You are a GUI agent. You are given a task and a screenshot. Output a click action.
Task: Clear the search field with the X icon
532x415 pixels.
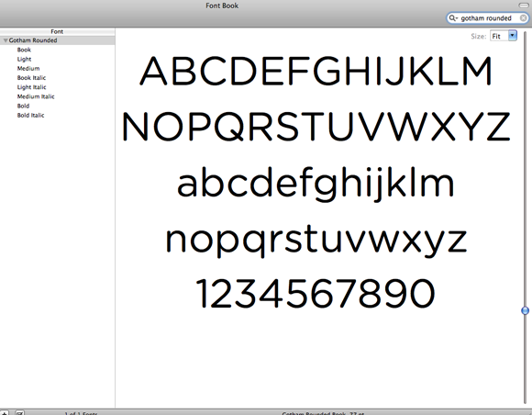click(x=523, y=18)
